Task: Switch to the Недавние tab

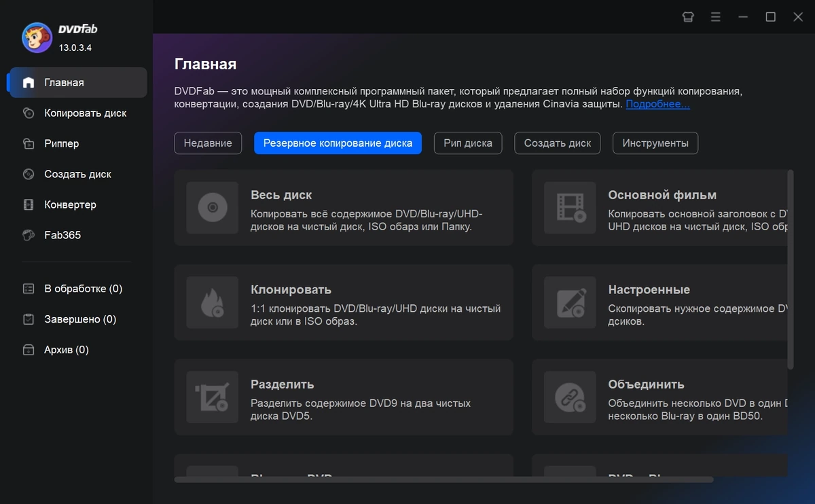Action: coord(208,143)
